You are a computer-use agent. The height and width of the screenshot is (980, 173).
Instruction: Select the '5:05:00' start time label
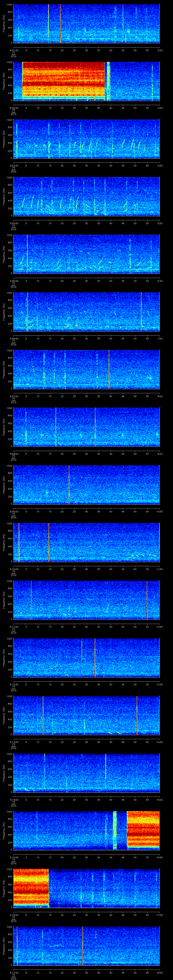[x=14, y=281]
